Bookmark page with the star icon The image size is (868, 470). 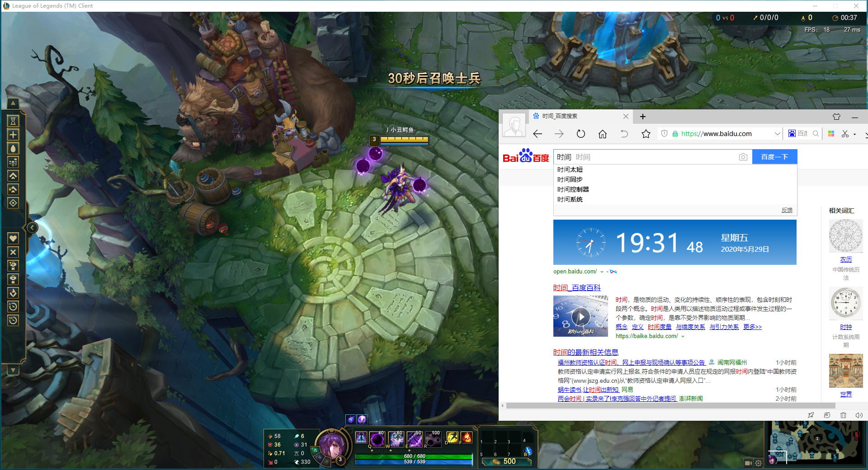tap(646, 134)
